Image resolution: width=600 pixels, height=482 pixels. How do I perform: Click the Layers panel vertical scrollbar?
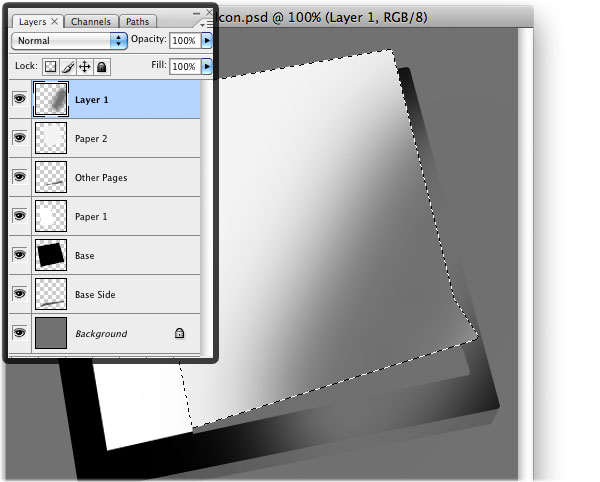pyautogui.click(x=207, y=218)
